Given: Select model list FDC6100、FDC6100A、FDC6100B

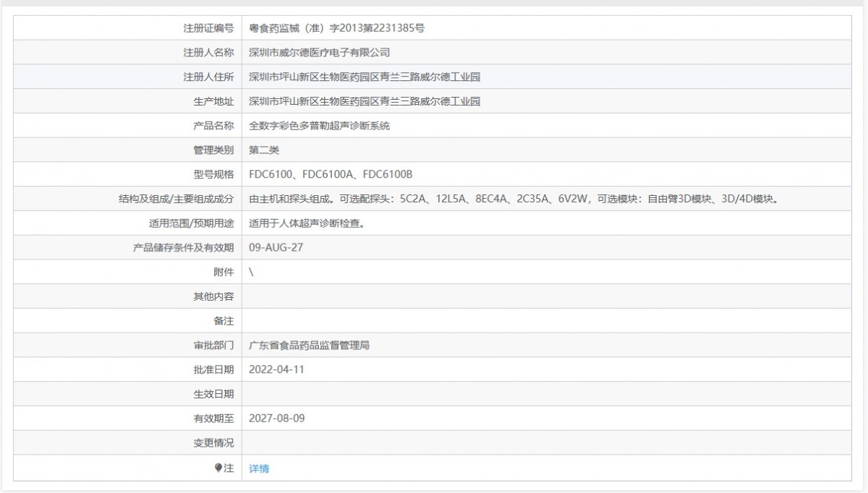Looking at the screenshot, I should [331, 174].
